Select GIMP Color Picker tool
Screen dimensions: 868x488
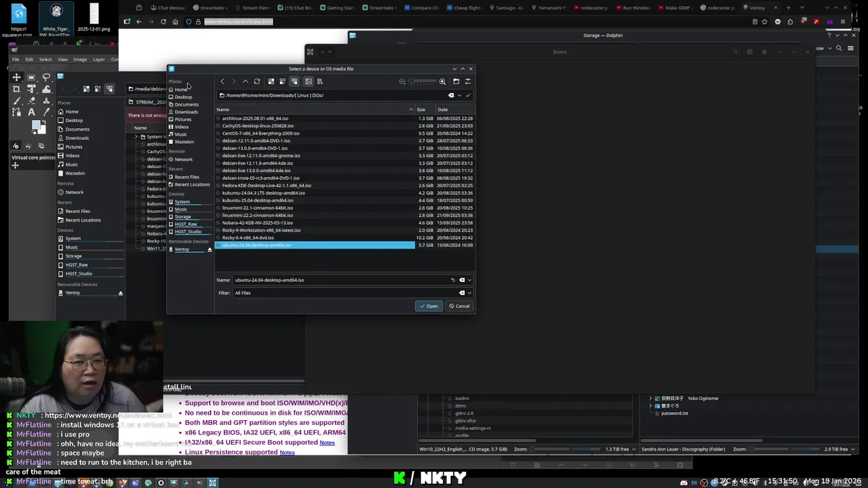(46, 112)
